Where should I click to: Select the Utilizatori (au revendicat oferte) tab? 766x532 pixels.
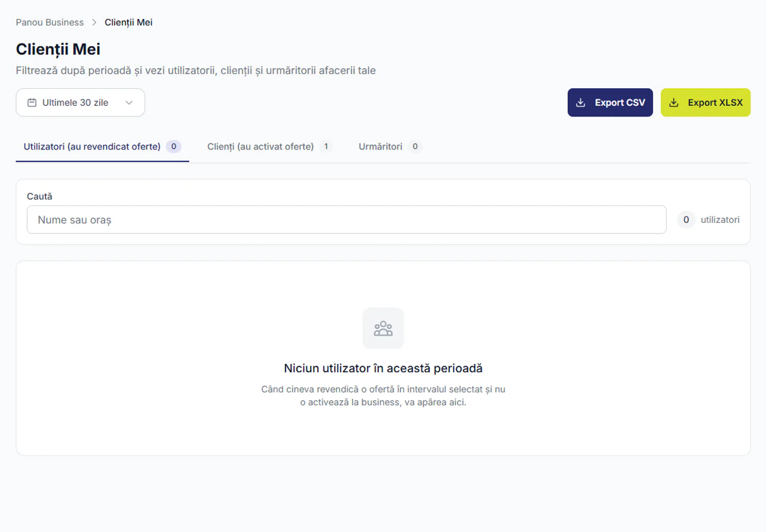(x=102, y=146)
